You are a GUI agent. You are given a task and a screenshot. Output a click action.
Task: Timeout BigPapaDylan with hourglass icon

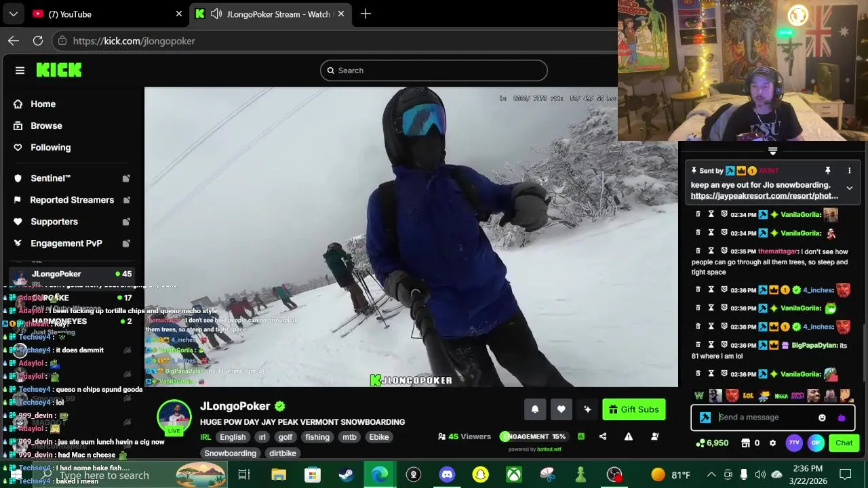coord(711,345)
